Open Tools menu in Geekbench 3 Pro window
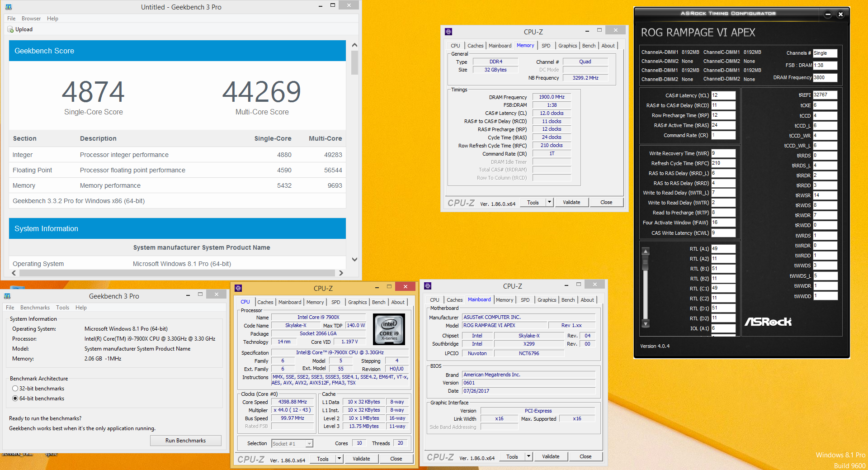 62,308
